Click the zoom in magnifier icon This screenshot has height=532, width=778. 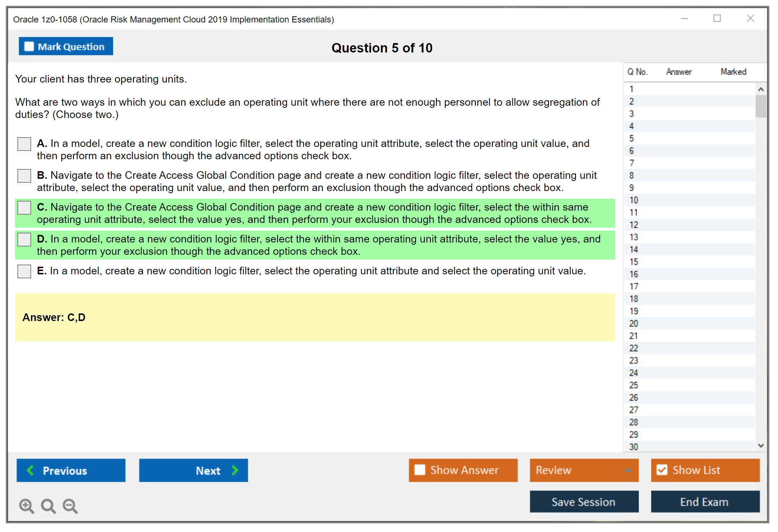pos(26,506)
